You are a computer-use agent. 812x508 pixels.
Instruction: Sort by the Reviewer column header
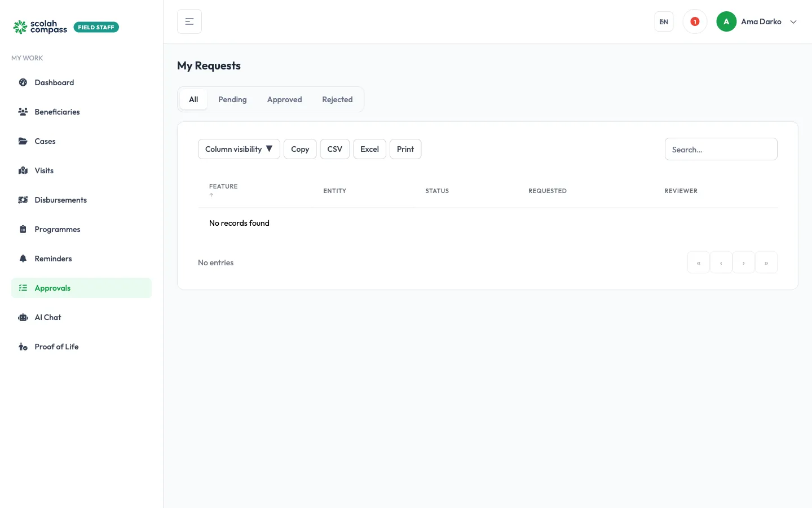681,191
